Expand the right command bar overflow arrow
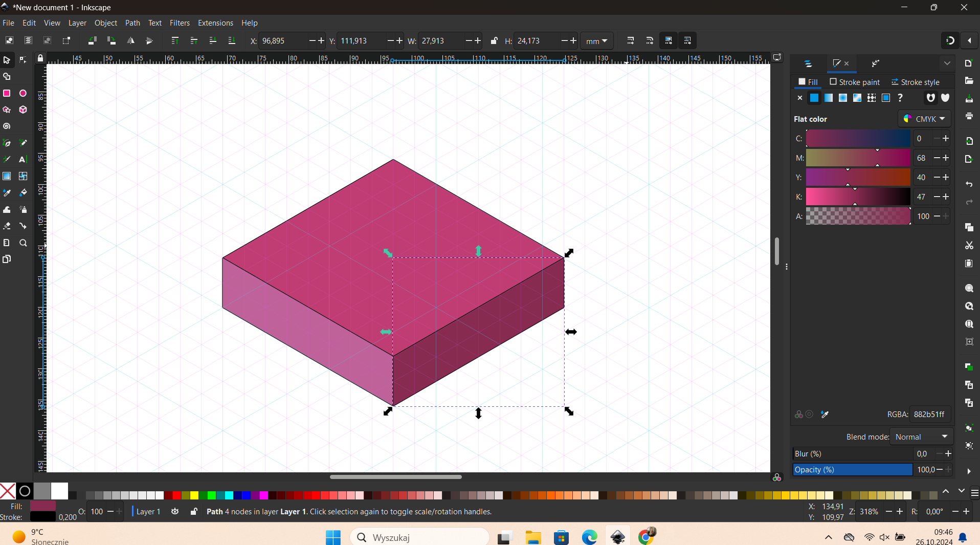980x545 pixels. click(969, 471)
